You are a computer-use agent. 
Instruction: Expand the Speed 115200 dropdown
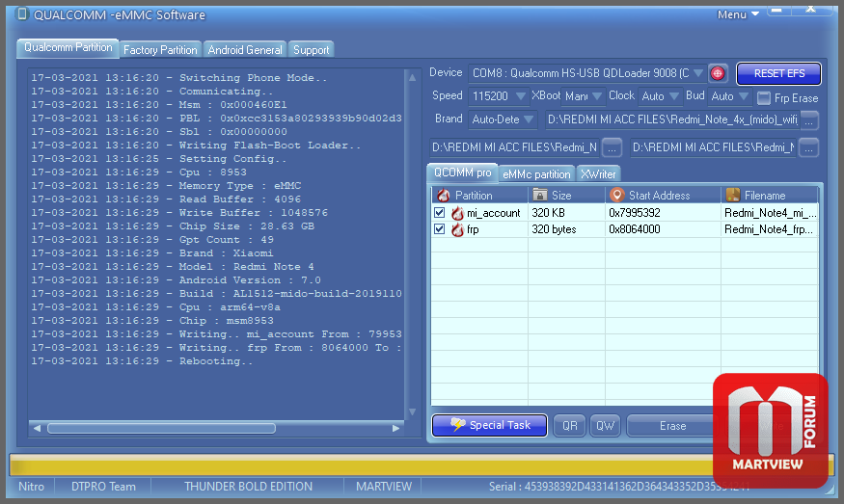(x=520, y=96)
